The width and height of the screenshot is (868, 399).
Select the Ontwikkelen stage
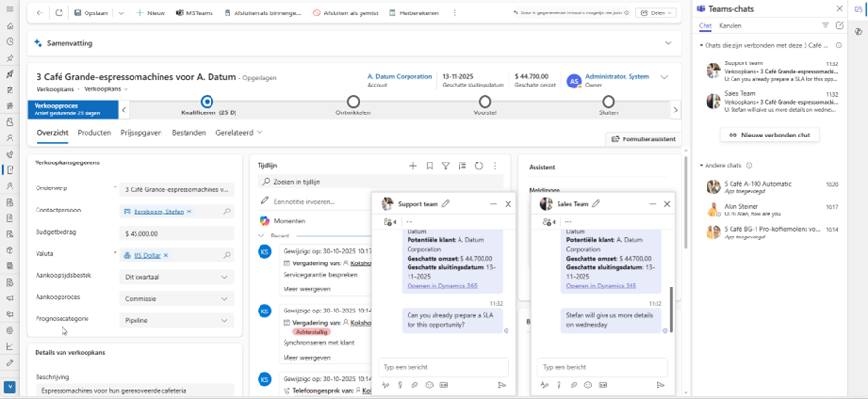click(x=353, y=102)
